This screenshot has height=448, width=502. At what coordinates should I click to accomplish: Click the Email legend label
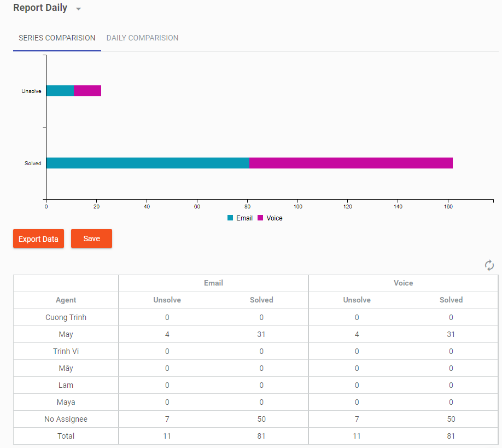pos(244,218)
